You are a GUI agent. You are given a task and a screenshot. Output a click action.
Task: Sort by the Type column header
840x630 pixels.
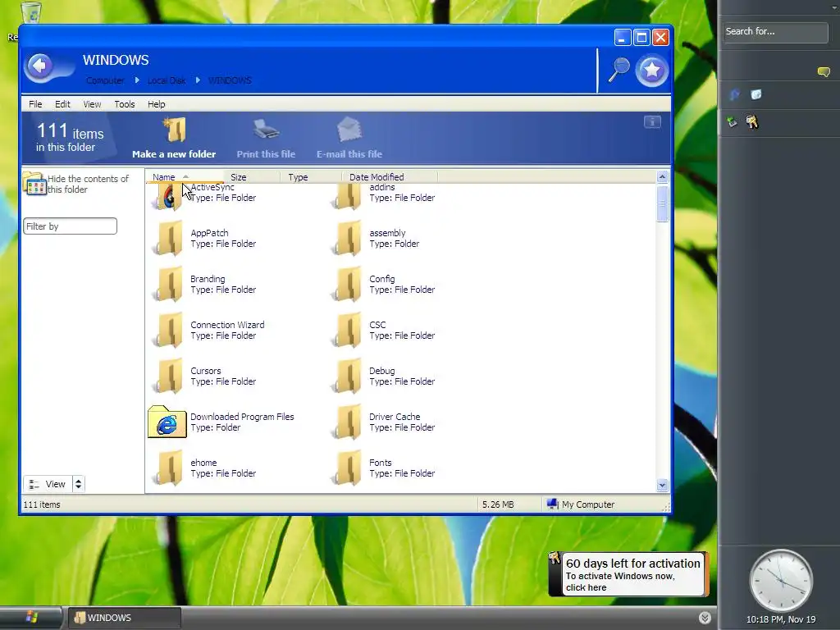coord(311,177)
